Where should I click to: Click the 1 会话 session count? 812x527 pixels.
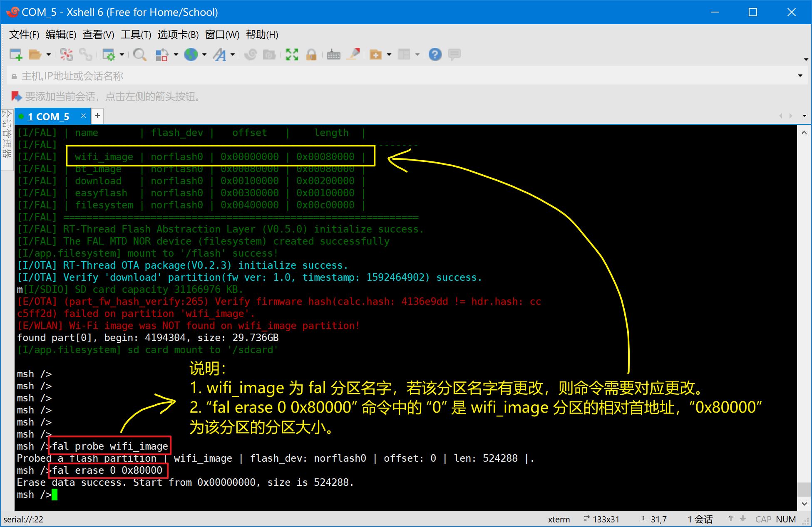700,520
